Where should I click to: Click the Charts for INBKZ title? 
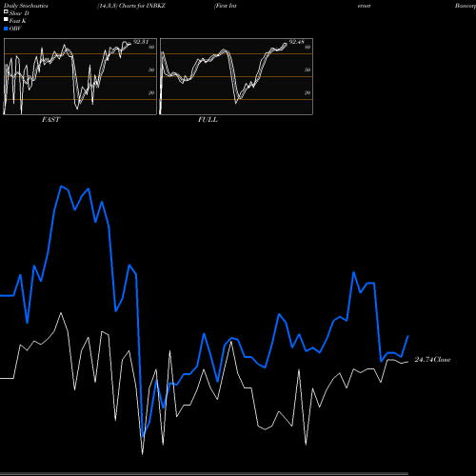(x=142, y=6)
